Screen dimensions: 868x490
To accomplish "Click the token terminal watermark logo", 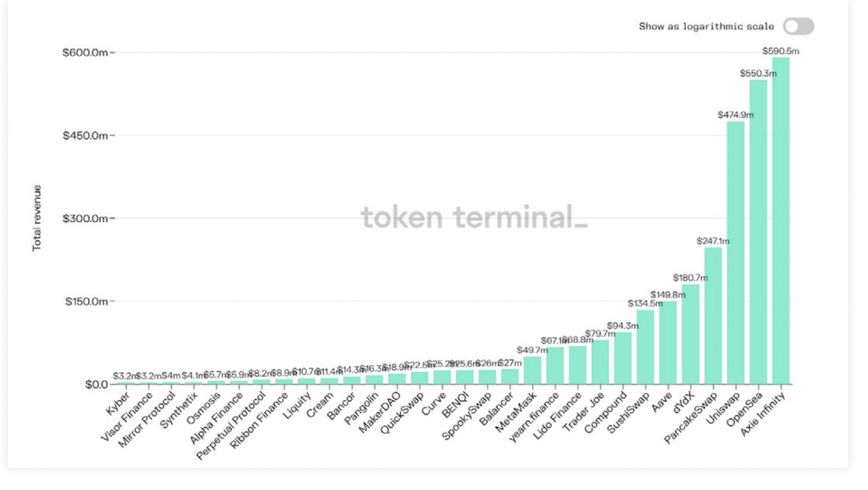I will click(474, 217).
